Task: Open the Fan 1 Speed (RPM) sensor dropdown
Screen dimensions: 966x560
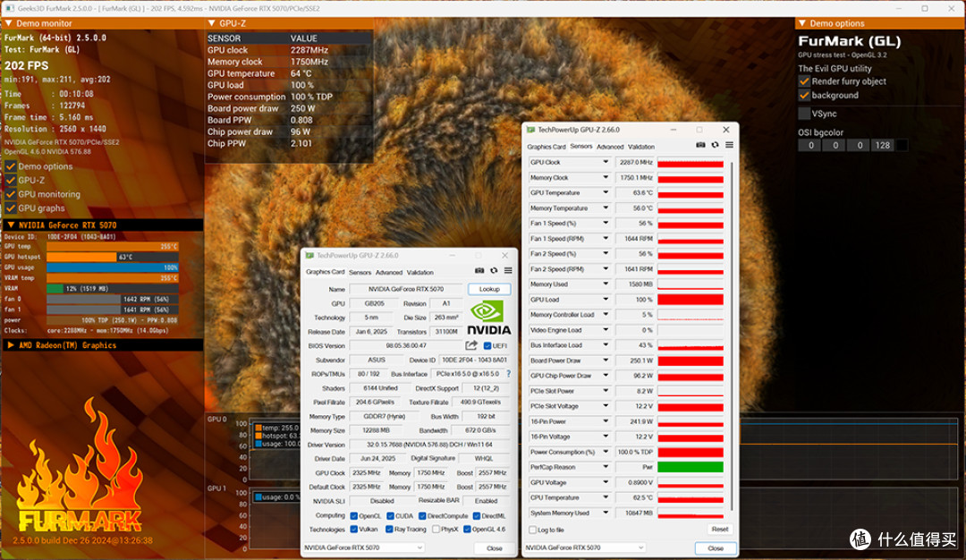Action: (606, 239)
